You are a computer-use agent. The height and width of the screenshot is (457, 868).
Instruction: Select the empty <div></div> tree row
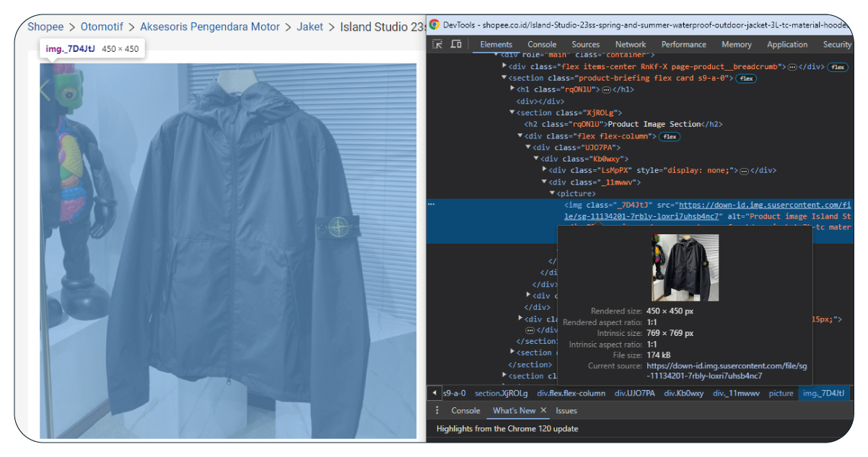(540, 101)
